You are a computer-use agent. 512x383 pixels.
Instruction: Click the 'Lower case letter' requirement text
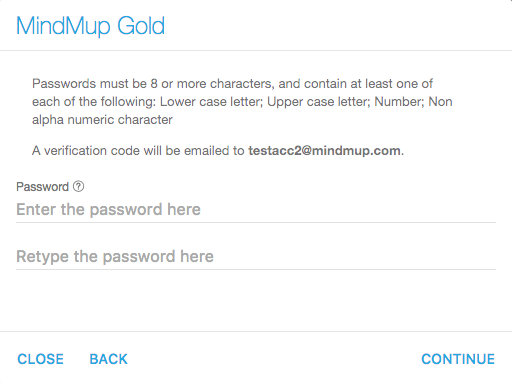211,102
